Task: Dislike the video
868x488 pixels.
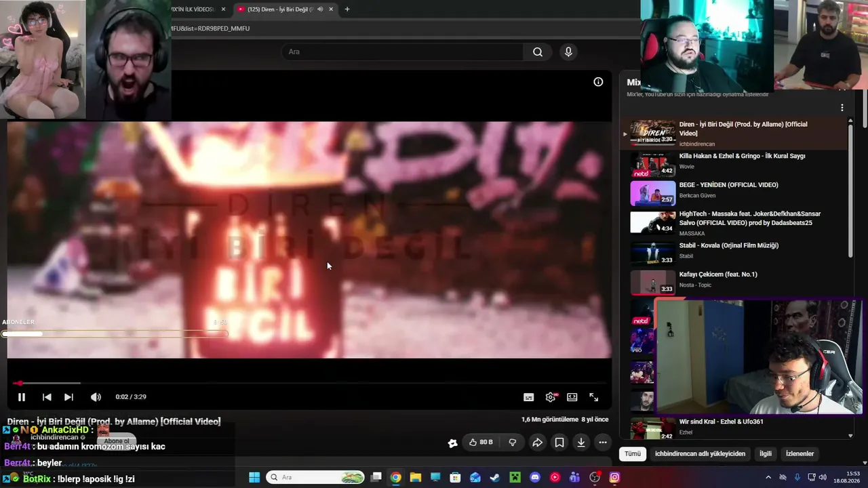Action: pyautogui.click(x=513, y=443)
